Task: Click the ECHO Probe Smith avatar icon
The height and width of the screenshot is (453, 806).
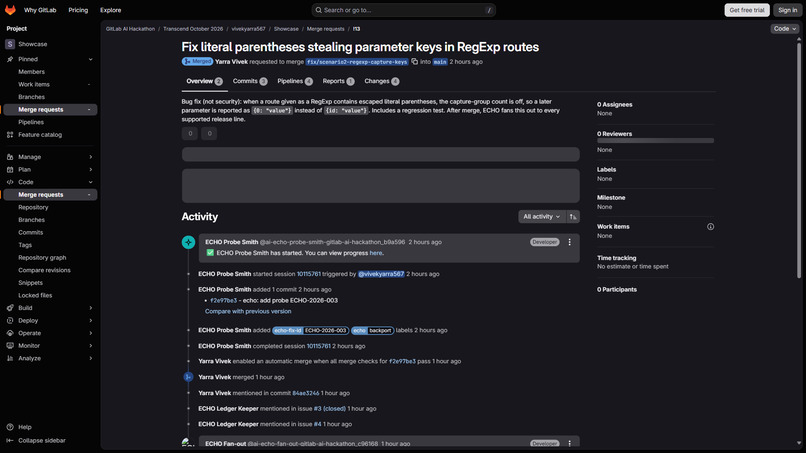Action: click(189, 242)
